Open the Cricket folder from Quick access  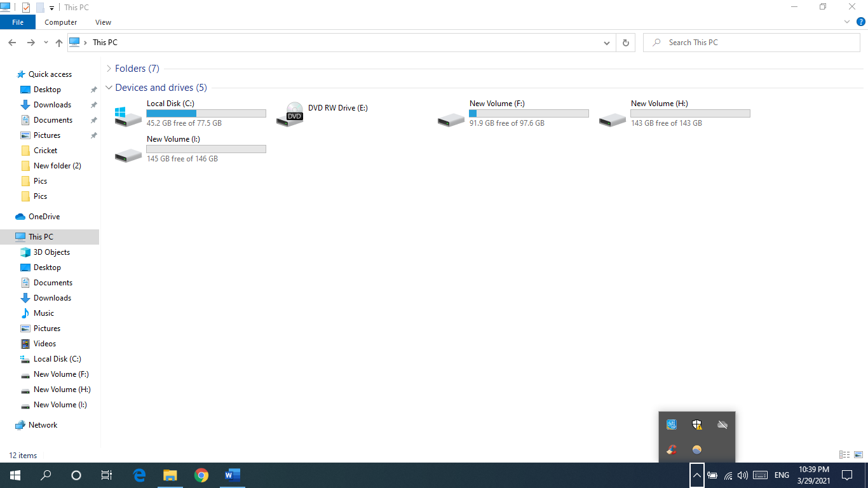(x=44, y=150)
